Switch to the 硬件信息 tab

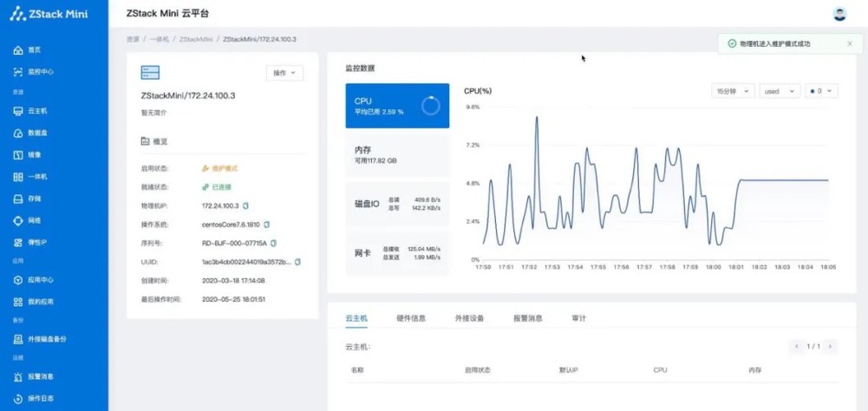coord(411,318)
